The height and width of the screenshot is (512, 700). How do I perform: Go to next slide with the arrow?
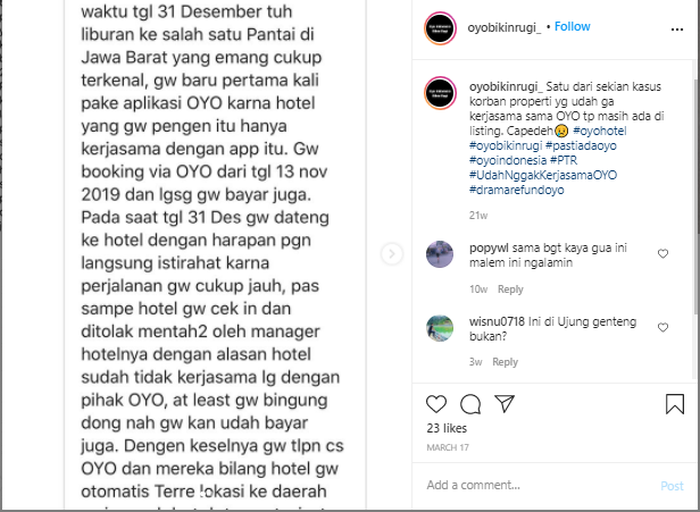(392, 254)
